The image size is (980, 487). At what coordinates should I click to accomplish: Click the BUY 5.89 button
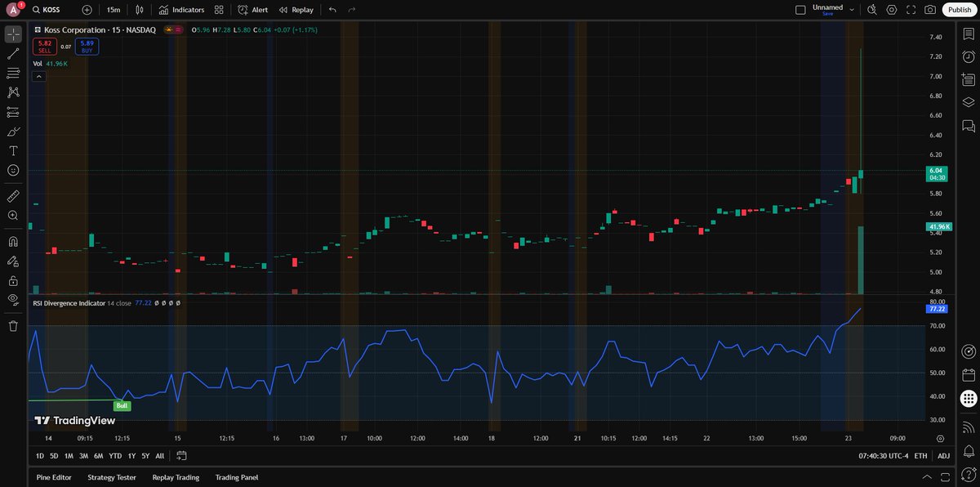(x=87, y=47)
